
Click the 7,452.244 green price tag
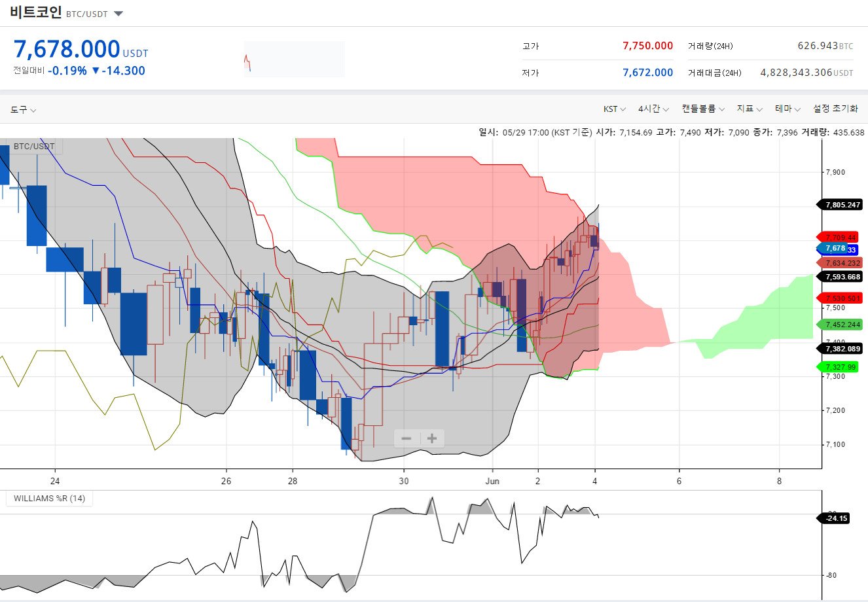pyautogui.click(x=841, y=325)
